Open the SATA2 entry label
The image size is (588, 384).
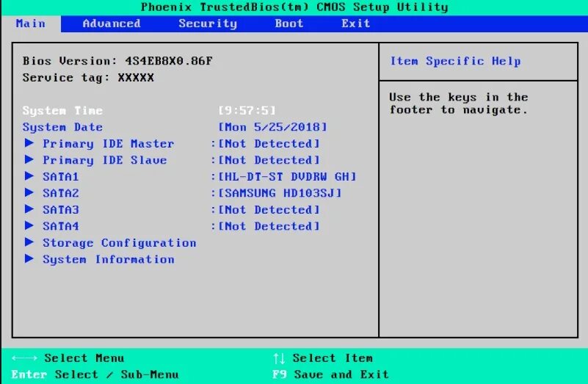coord(61,193)
